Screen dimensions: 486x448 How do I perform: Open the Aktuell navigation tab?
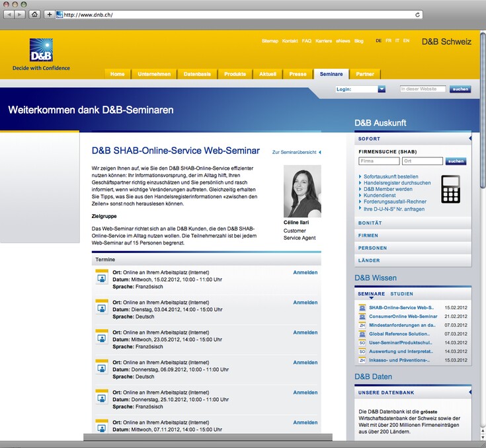(x=268, y=74)
